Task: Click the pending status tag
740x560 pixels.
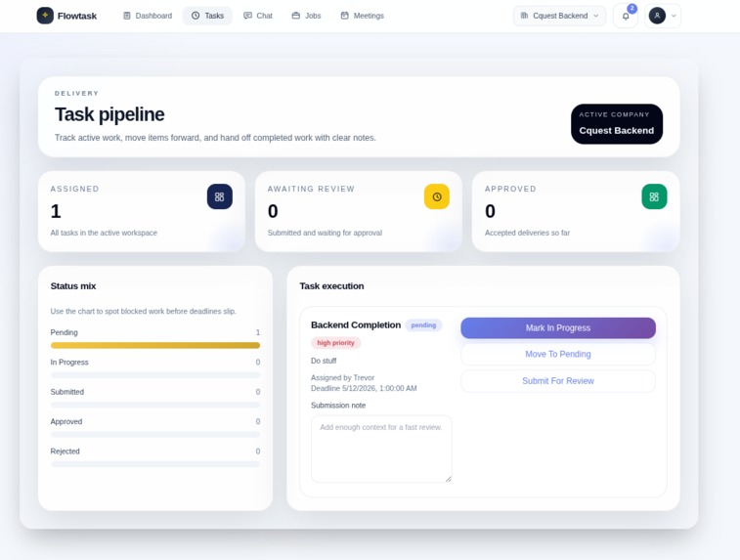Action: point(423,325)
